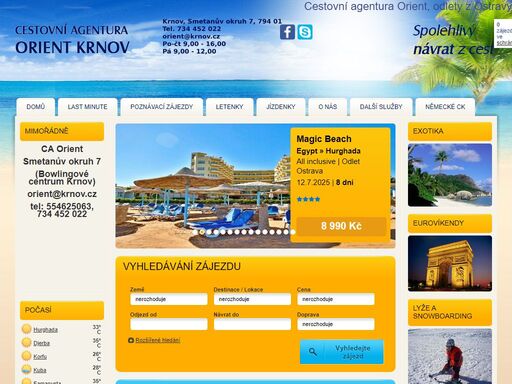This screenshot has width=512, height=384.
Task: Click the sun icon next to Djerba
Action: pos(26,343)
